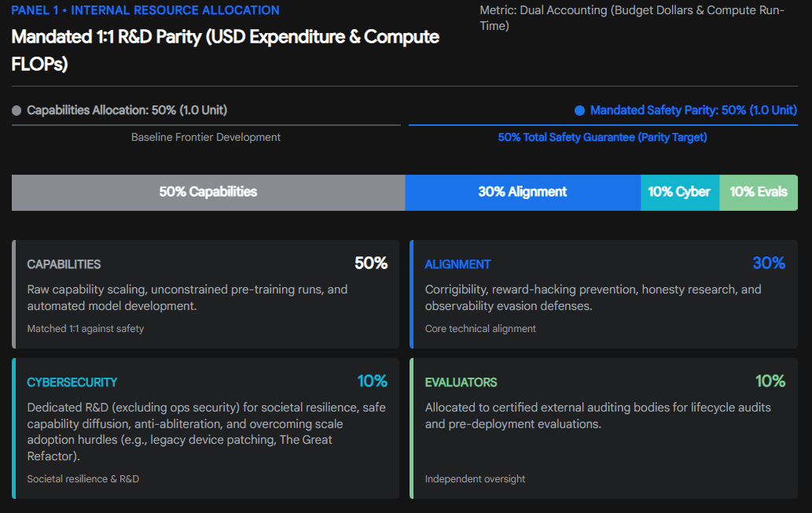Click the CAPABILITIES card heading

click(x=64, y=264)
